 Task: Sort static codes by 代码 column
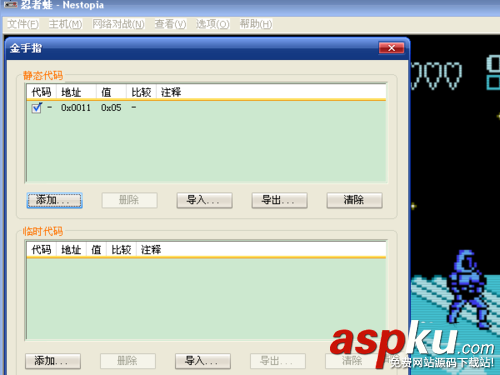point(42,92)
